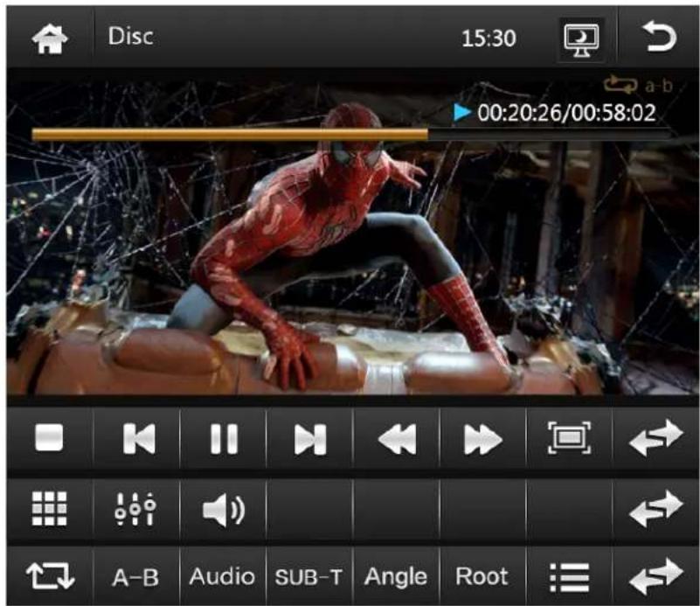Viewport: 700px width, 606px height.
Task: Tap the speaker volume icon
Action: pos(223,510)
